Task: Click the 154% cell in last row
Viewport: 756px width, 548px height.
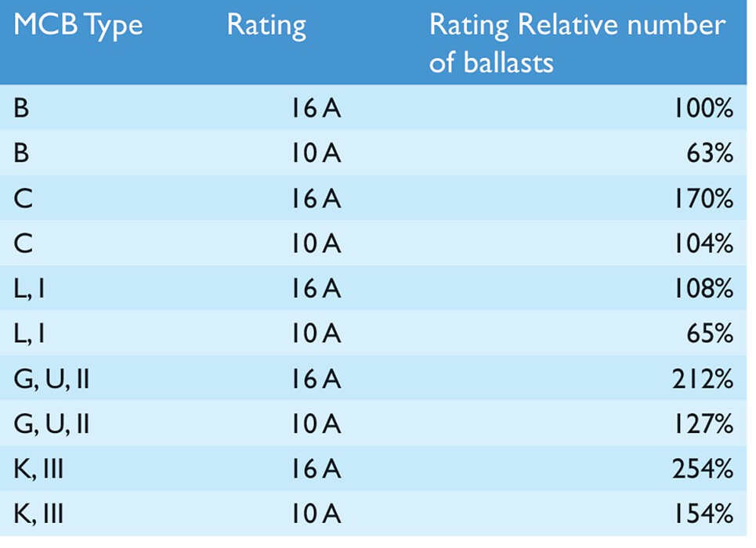Action: point(704,514)
